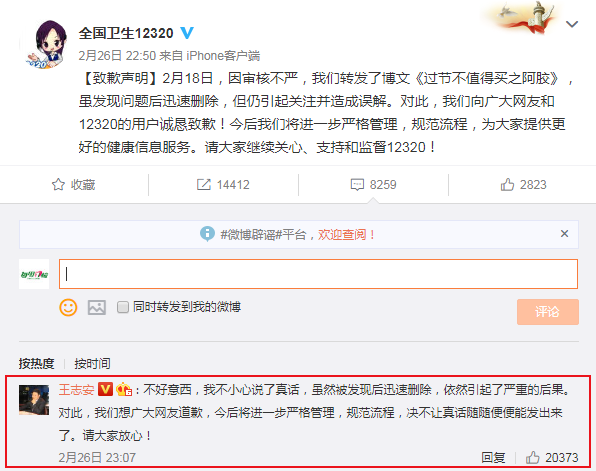Open the comments icon showing 8259

(357, 185)
